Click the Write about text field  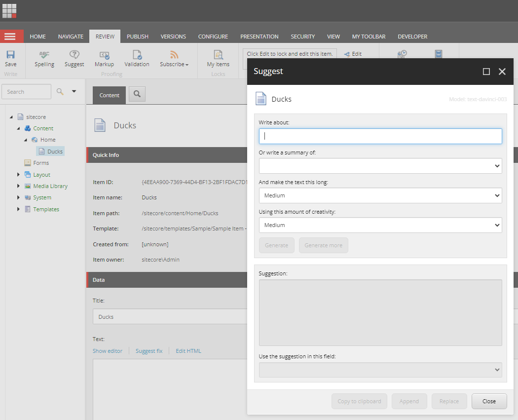click(380, 136)
